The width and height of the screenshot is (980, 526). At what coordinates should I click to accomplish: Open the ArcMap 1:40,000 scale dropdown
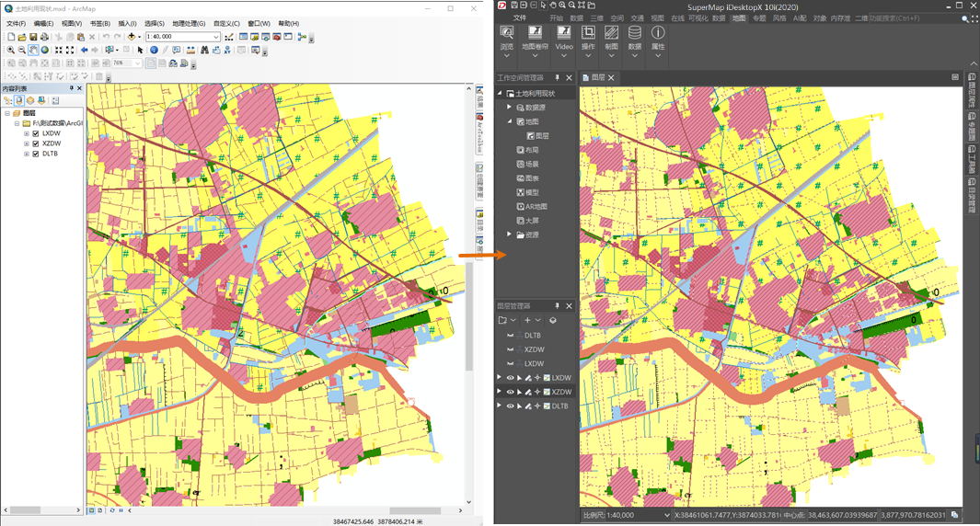tap(216, 37)
